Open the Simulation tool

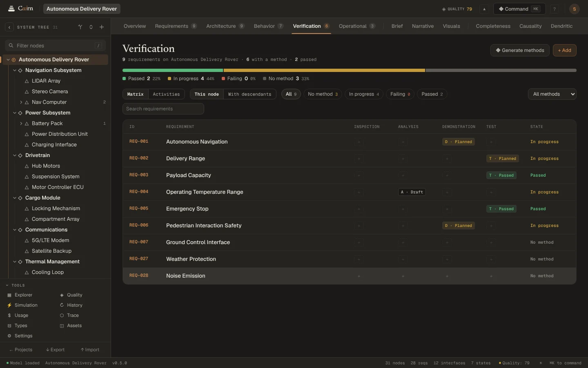(x=22, y=305)
